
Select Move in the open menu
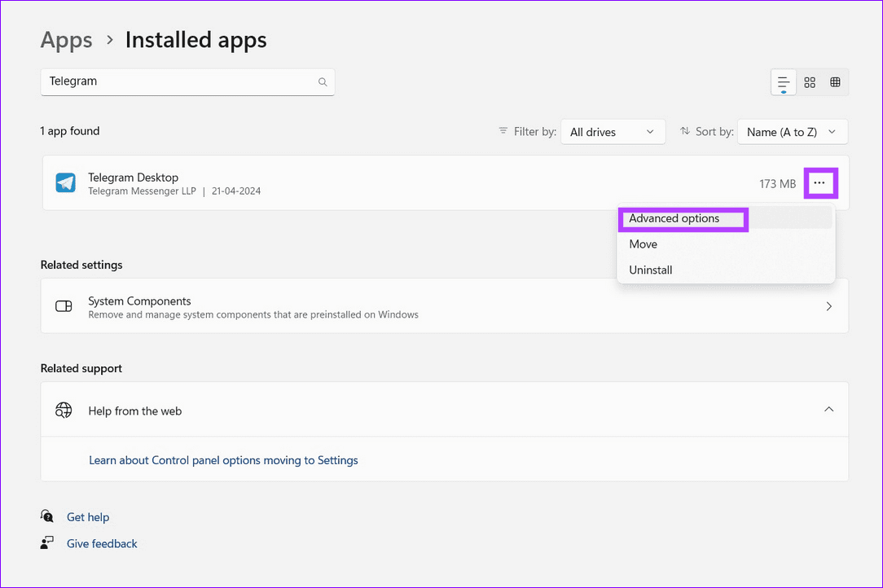click(643, 244)
